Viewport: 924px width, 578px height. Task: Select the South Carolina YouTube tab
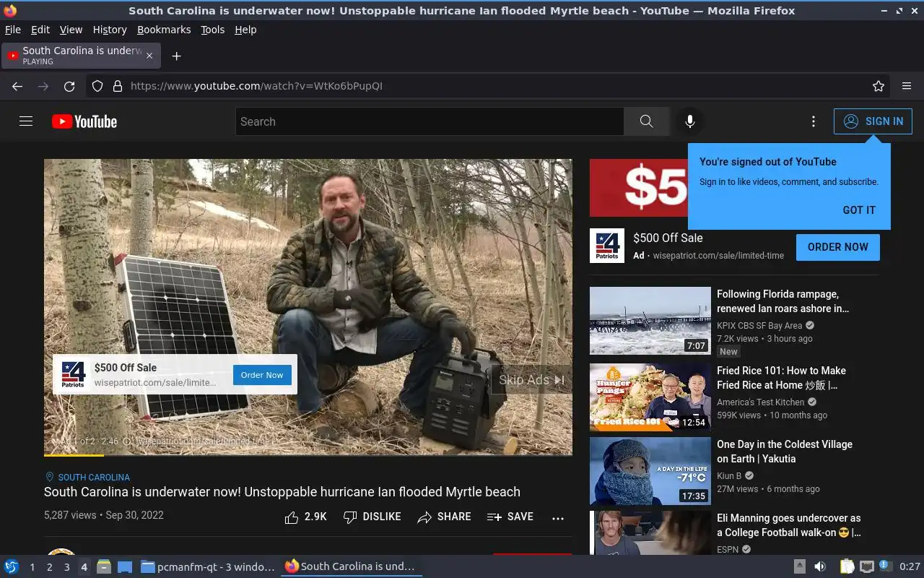(x=81, y=56)
